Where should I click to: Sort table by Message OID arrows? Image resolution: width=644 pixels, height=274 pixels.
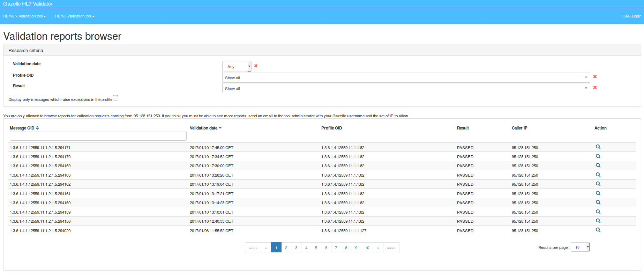tap(37, 128)
